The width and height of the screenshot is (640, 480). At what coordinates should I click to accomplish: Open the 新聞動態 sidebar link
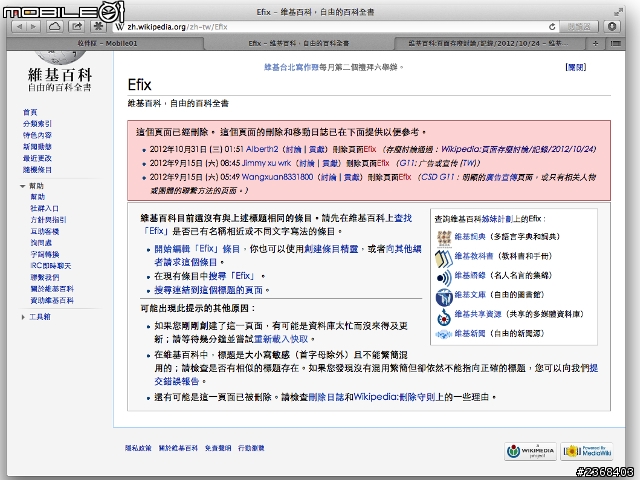pyautogui.click(x=37, y=146)
